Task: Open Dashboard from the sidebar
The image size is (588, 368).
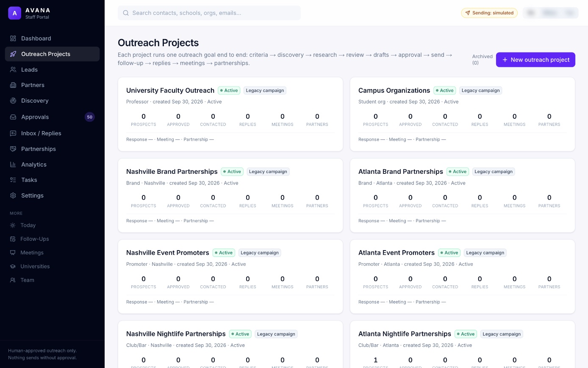Action: point(52,38)
